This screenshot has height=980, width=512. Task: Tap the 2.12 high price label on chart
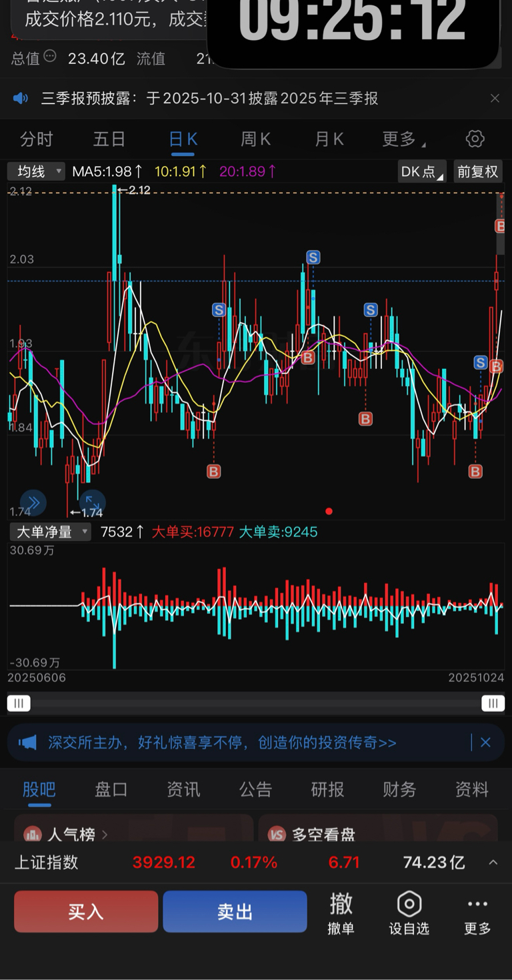click(139, 190)
